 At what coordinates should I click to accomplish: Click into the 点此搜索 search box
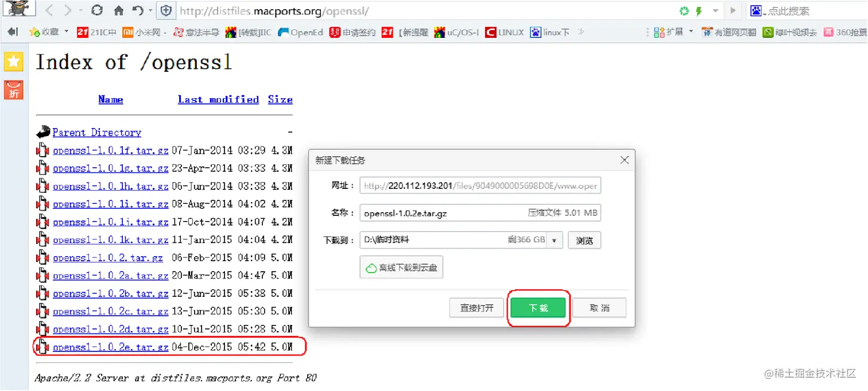click(x=815, y=11)
